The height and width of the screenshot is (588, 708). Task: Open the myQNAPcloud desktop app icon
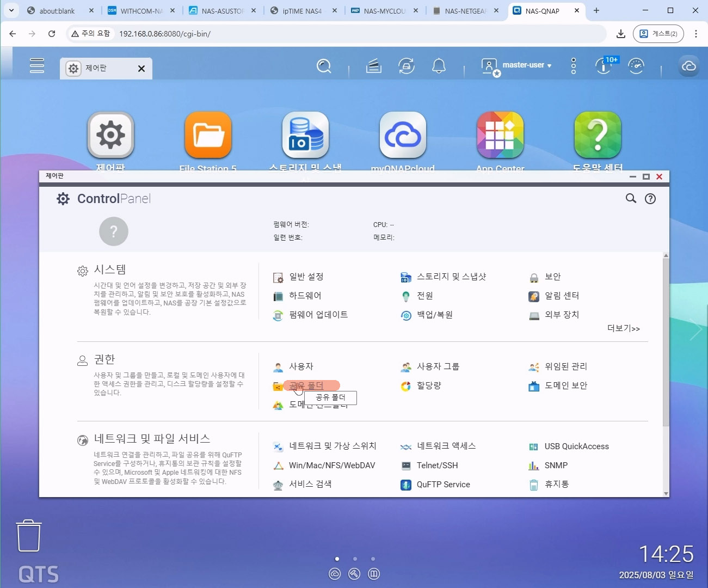[403, 136]
